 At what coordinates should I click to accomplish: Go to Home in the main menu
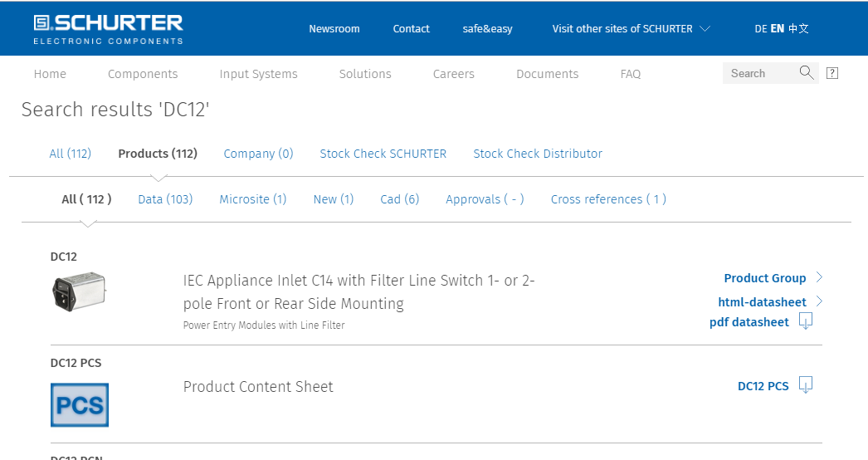(x=50, y=74)
